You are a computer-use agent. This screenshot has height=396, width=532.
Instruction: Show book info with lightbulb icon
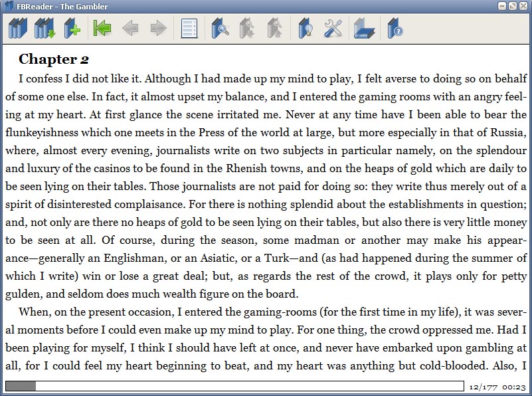tap(306, 28)
